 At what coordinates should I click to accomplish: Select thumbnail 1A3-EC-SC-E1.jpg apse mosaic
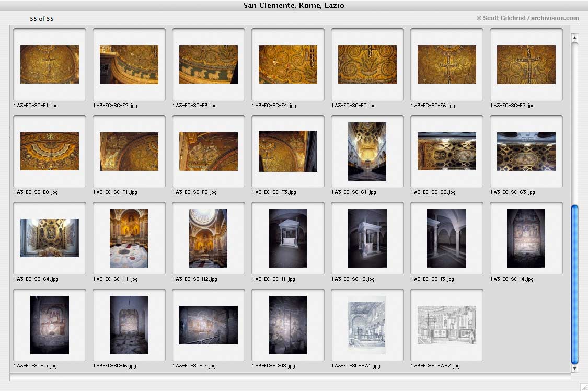pos(50,64)
